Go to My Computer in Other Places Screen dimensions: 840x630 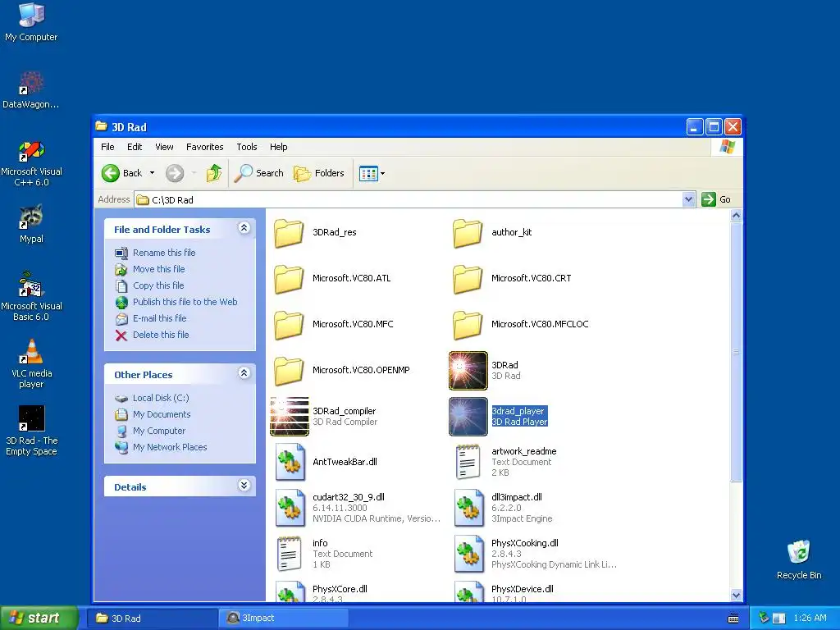(x=159, y=431)
